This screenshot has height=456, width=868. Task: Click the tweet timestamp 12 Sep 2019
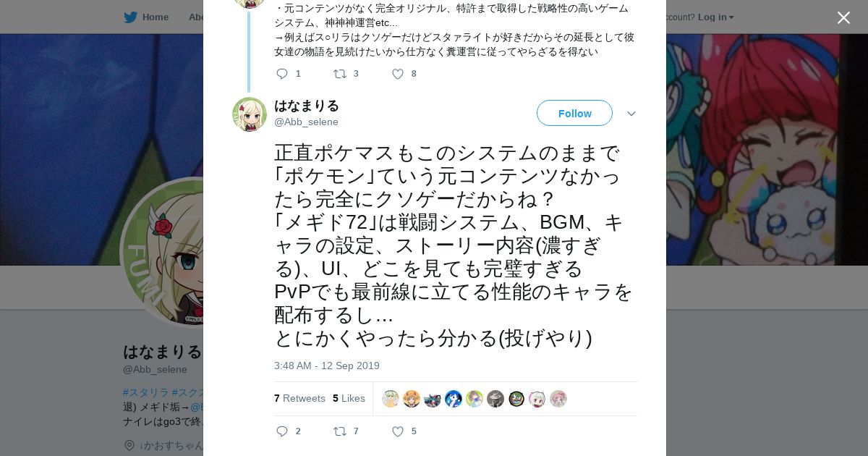click(327, 366)
